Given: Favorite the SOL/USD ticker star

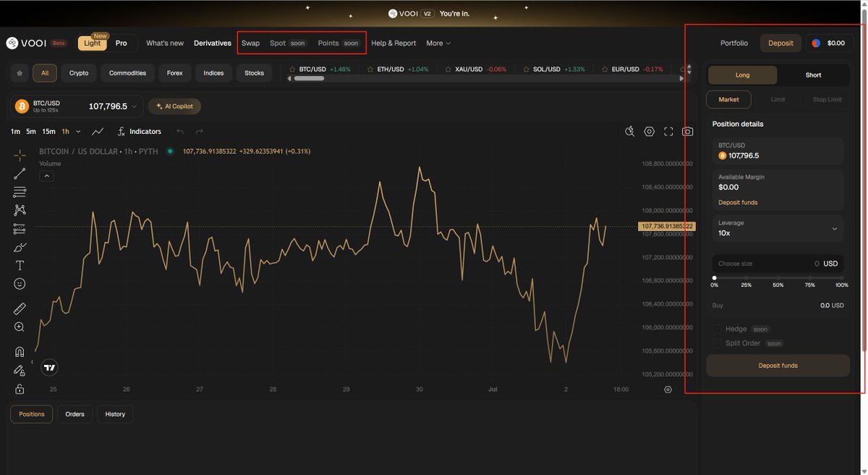Looking at the screenshot, I should tap(525, 70).
